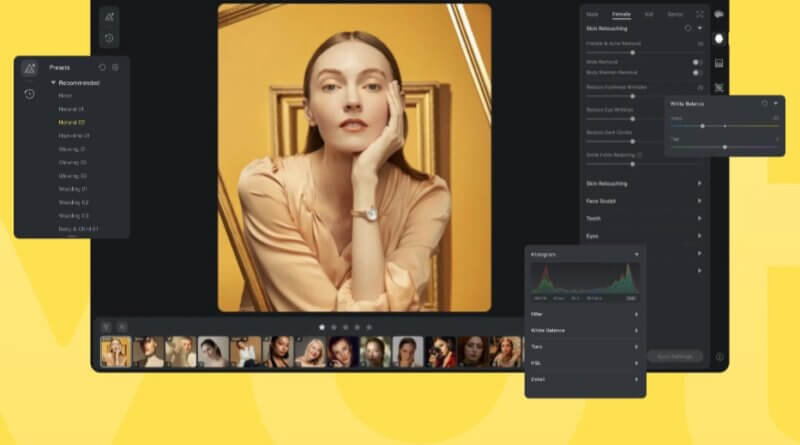Select the None preset
This screenshot has width=800, height=445.
click(65, 95)
